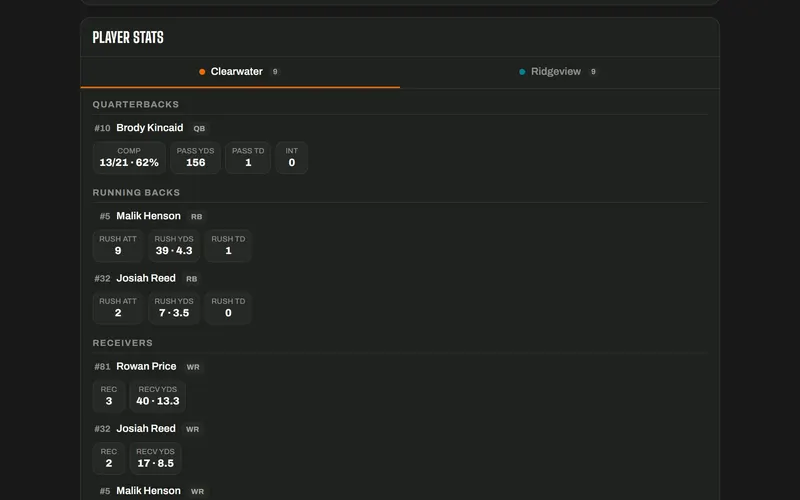Viewport: 800px width, 500px height.
Task: Click the WR badge beside Malik Henson
Action: (x=197, y=492)
